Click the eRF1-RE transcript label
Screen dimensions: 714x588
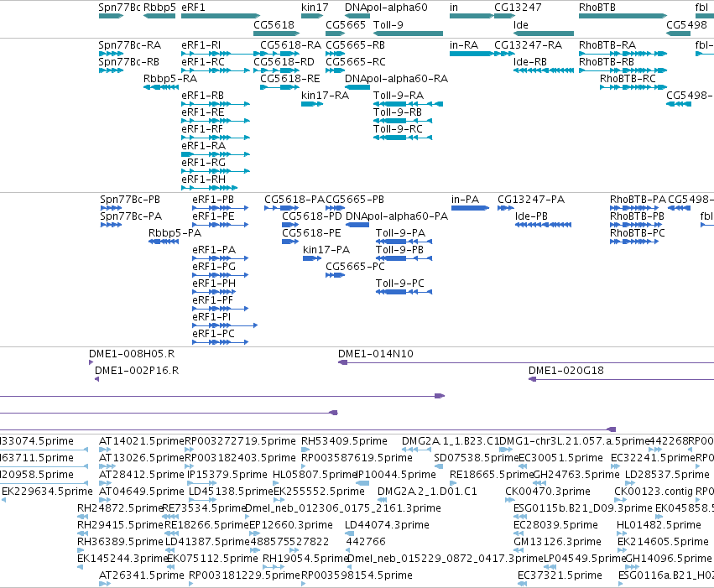[x=203, y=112]
